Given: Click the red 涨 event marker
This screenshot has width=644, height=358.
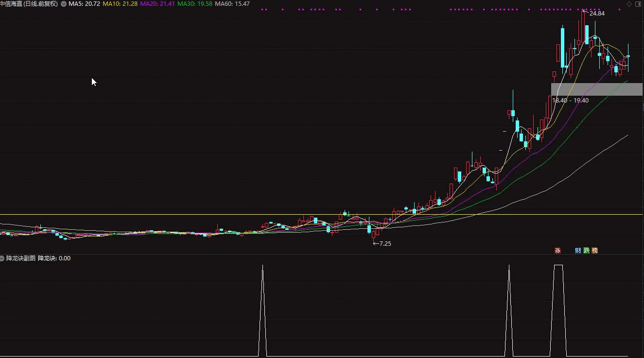Looking at the screenshot, I should tap(557, 250).
